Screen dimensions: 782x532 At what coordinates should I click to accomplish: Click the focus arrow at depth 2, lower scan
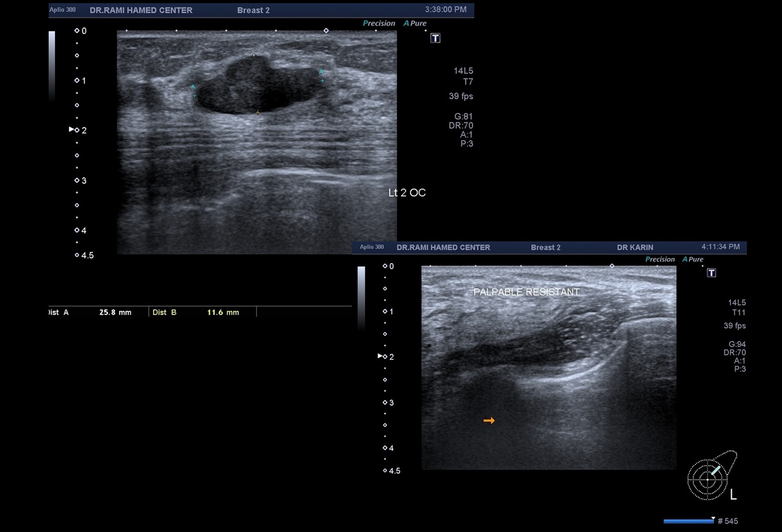click(380, 356)
